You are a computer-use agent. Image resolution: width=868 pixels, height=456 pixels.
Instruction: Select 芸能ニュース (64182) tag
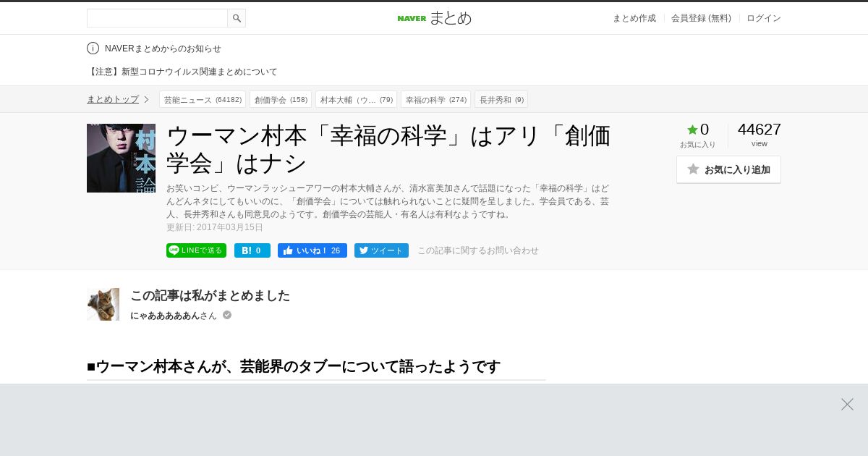coord(203,99)
